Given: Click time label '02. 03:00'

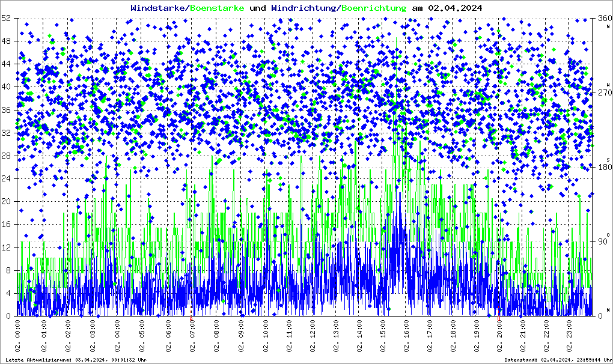Looking at the screenshot, I should (x=93, y=336).
